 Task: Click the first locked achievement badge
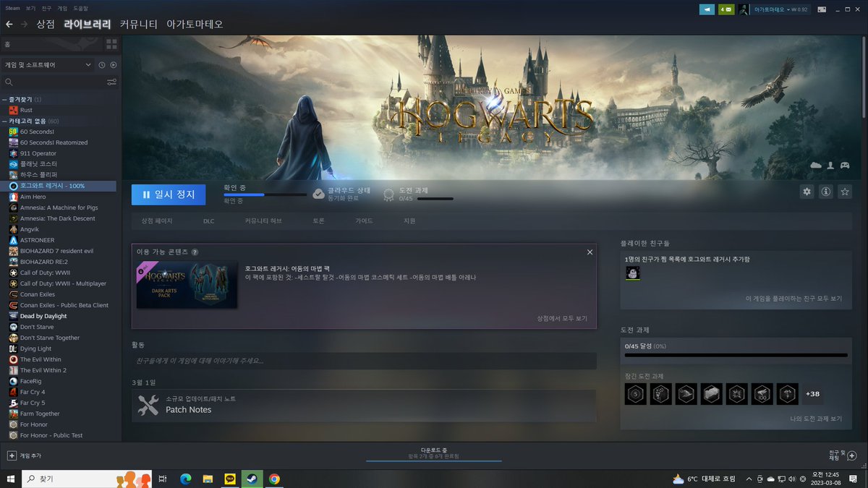tap(635, 394)
